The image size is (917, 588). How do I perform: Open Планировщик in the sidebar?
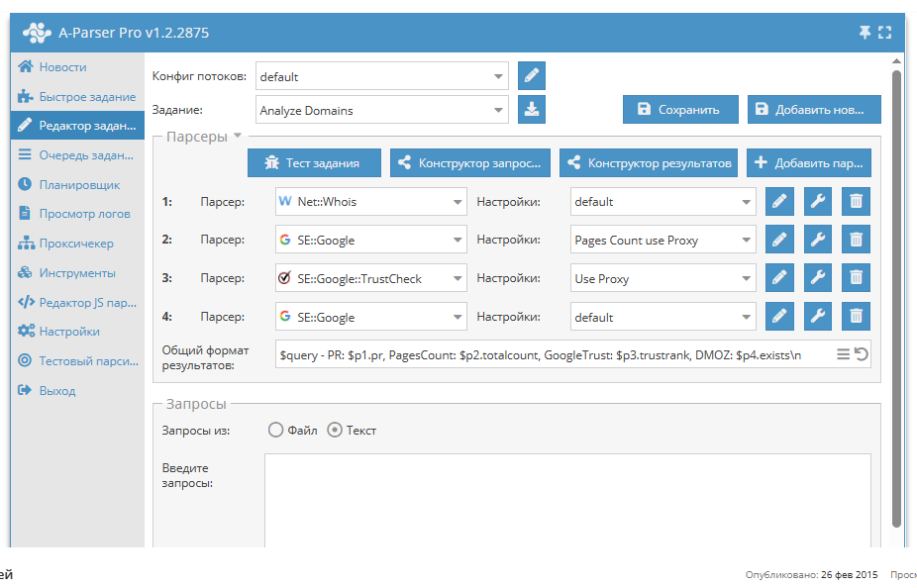point(77,185)
